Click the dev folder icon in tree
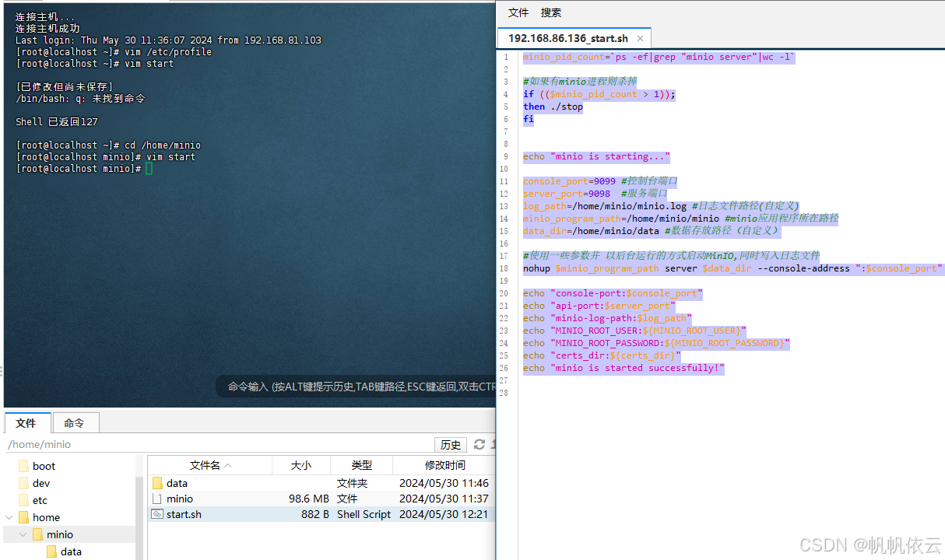 23,483
